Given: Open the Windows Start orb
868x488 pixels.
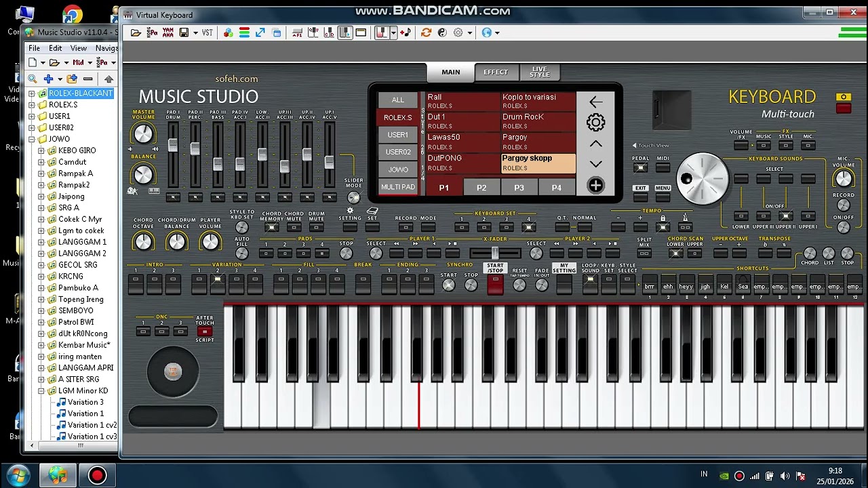Looking at the screenshot, I should coord(18,476).
